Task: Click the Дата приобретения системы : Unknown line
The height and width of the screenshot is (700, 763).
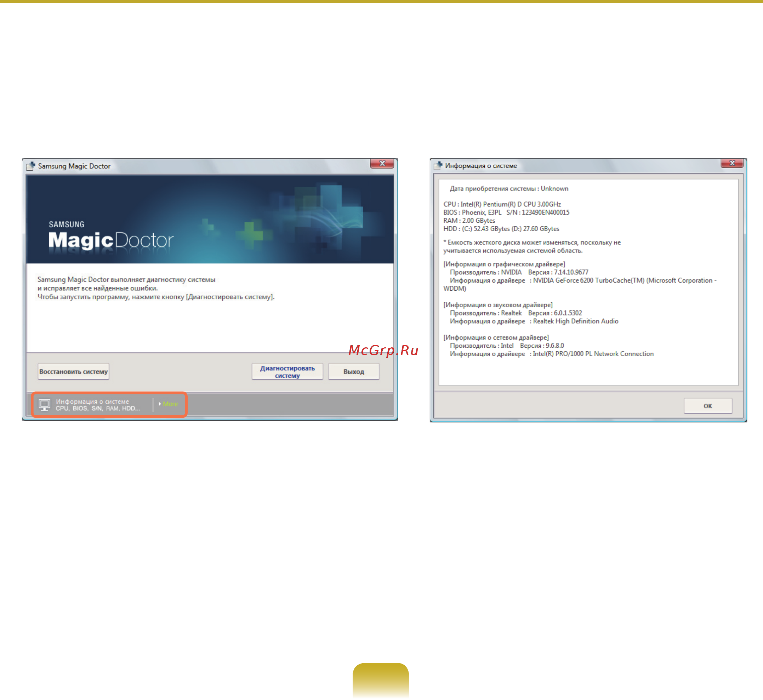Action: tap(509, 189)
